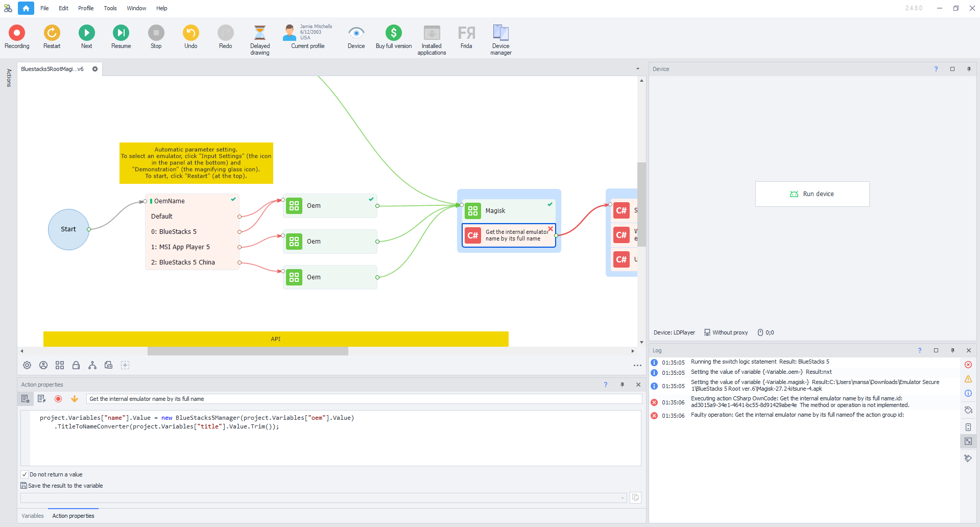The width and height of the screenshot is (980, 527).
Task: Open the three-dots overflow menu below canvas
Action: pyautogui.click(x=637, y=365)
